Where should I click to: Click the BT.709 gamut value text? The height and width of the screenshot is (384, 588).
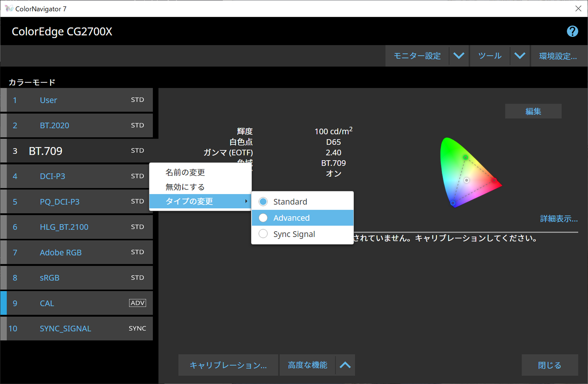(x=333, y=163)
